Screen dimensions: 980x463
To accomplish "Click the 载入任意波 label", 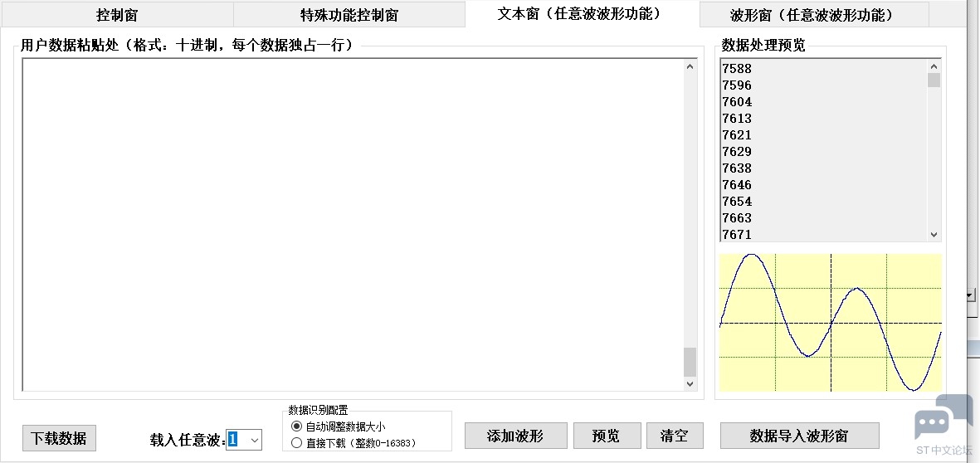I will [x=187, y=440].
